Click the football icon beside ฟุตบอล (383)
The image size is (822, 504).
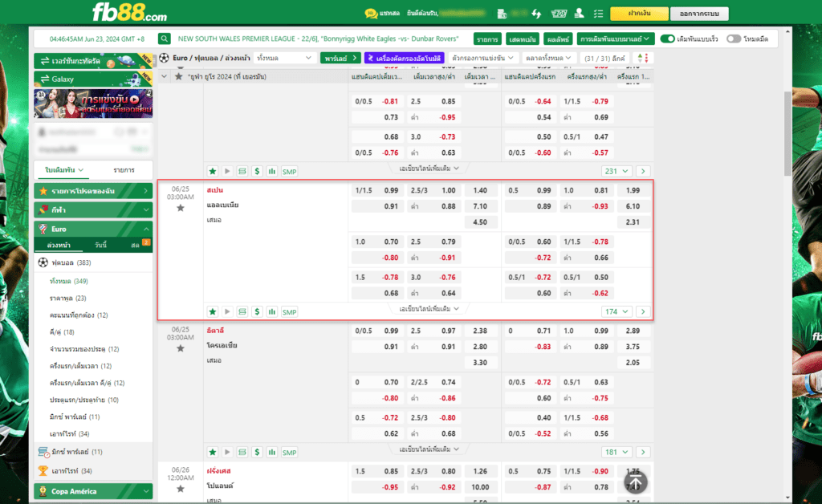(43, 262)
